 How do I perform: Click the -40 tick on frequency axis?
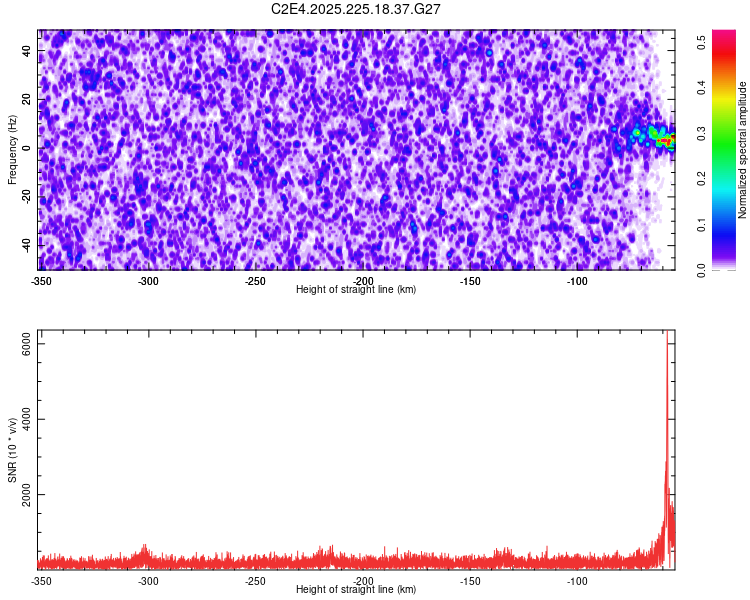coord(26,245)
